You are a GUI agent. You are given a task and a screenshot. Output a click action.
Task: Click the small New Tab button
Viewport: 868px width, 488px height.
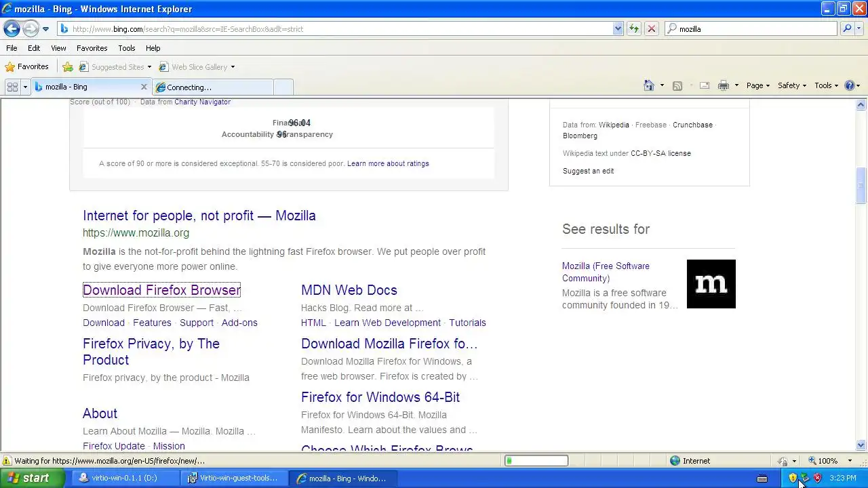pyautogui.click(x=283, y=87)
